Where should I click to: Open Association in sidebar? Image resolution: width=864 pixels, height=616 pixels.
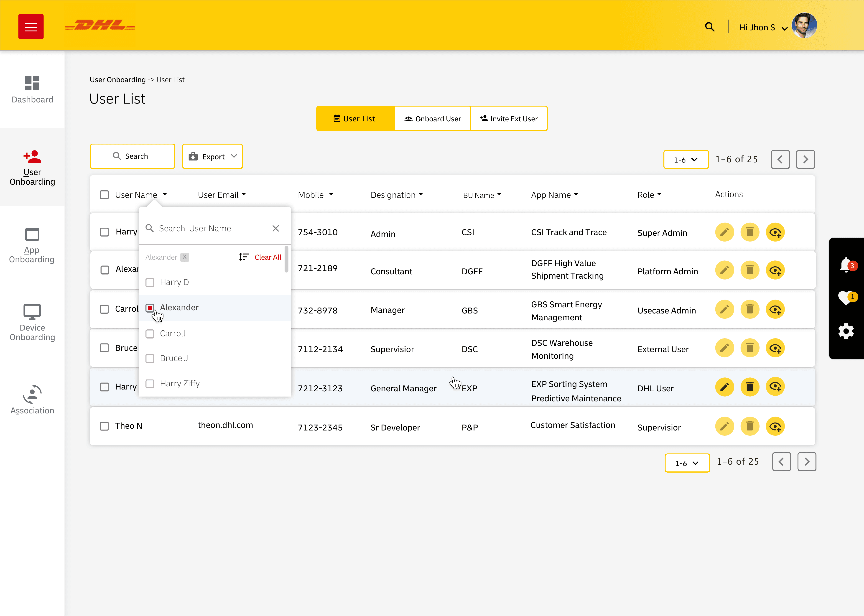pyautogui.click(x=32, y=400)
